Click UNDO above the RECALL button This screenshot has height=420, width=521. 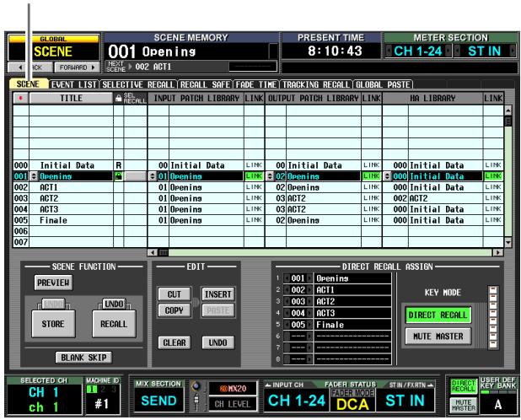pyautogui.click(x=114, y=304)
